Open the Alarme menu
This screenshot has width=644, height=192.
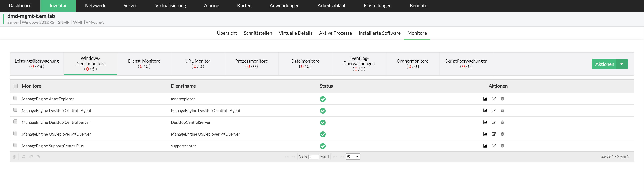coord(211,6)
